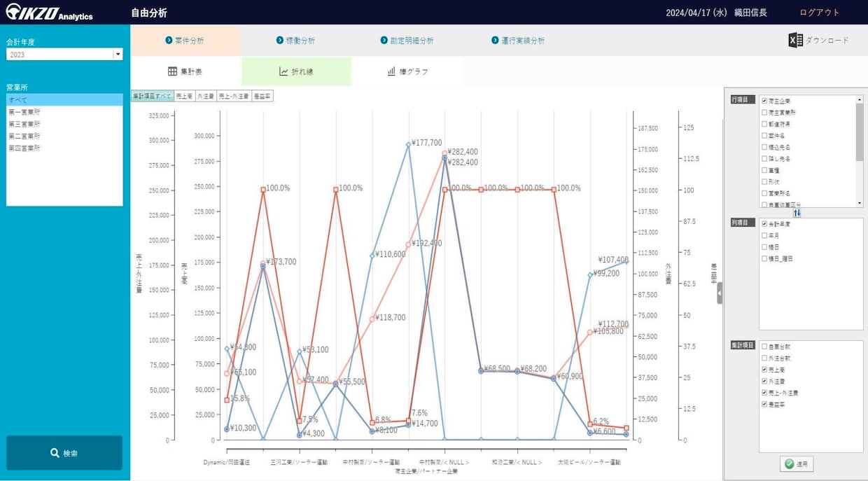The image size is (868, 481).
Task: Click the row items list scrollbar thumb
Action: point(860,132)
